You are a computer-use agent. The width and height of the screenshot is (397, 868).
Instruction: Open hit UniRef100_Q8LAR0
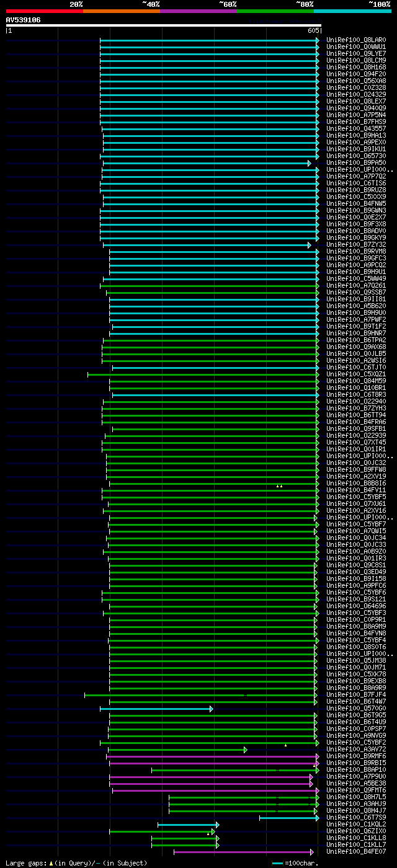coord(356,40)
